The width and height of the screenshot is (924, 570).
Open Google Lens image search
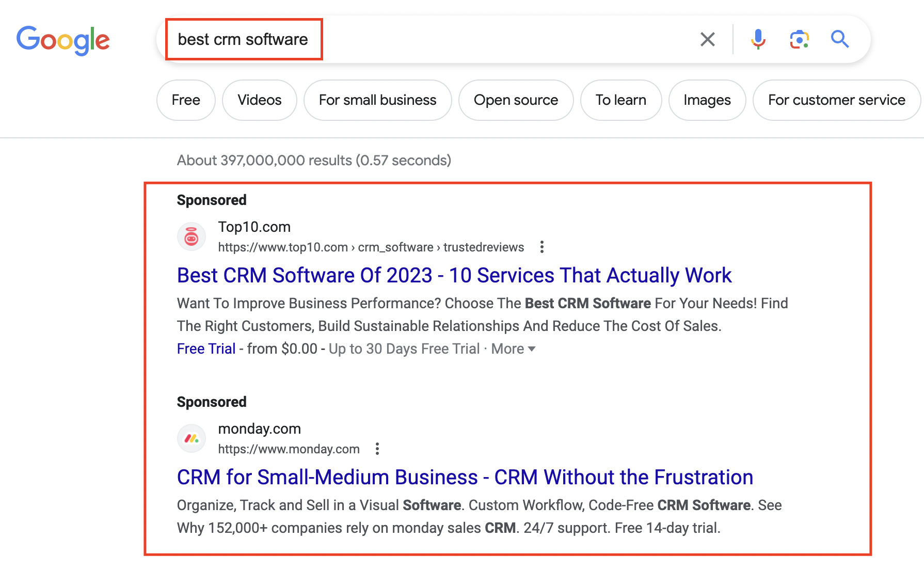tap(799, 39)
